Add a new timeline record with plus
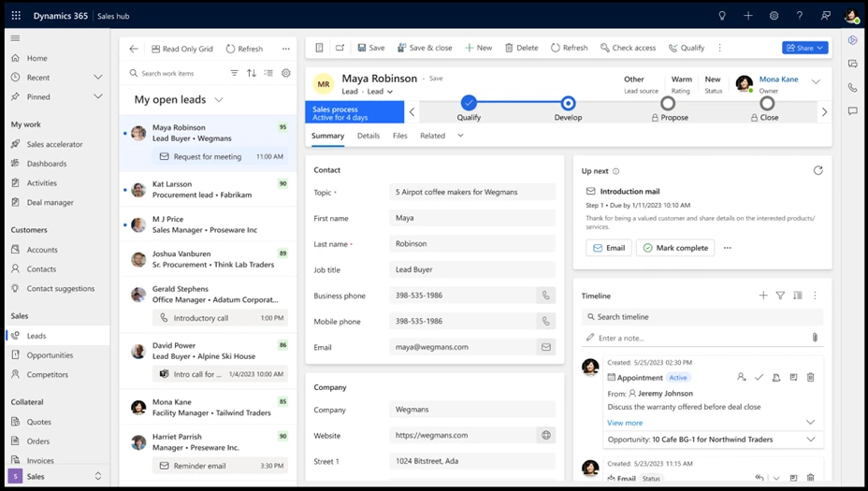Screen dimensions: 868x491 tap(763, 296)
